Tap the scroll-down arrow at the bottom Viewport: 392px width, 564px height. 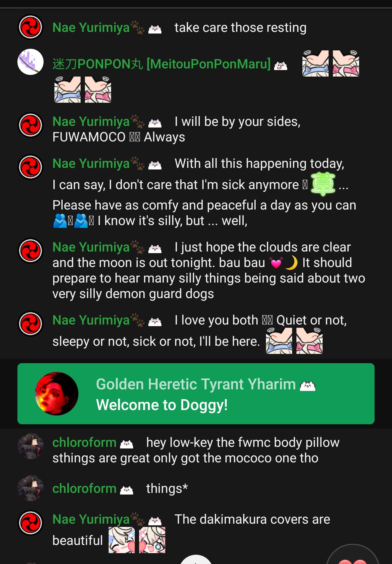tap(196, 560)
